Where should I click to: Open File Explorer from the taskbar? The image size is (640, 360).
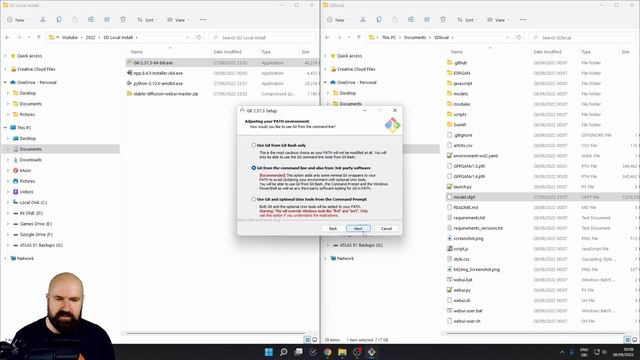(342, 352)
